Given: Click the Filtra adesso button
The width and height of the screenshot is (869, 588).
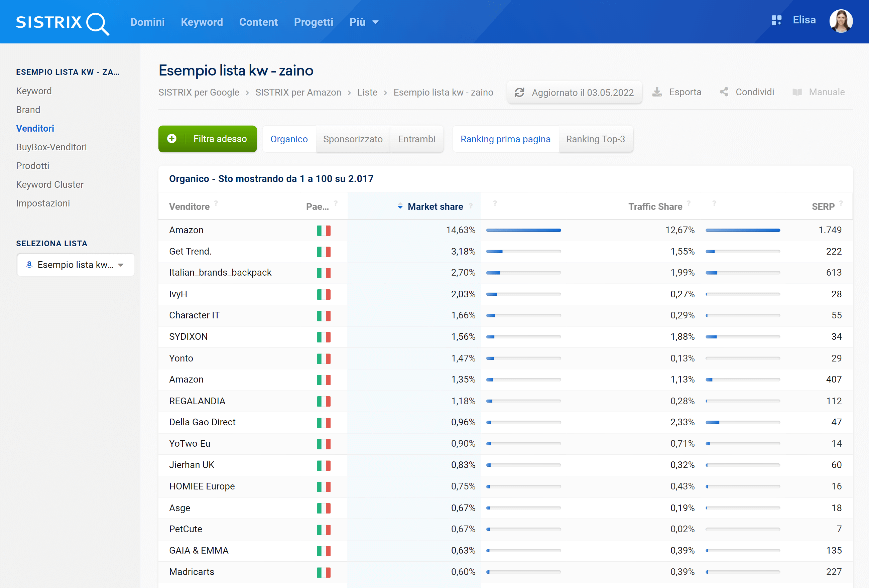Looking at the screenshot, I should 208,139.
